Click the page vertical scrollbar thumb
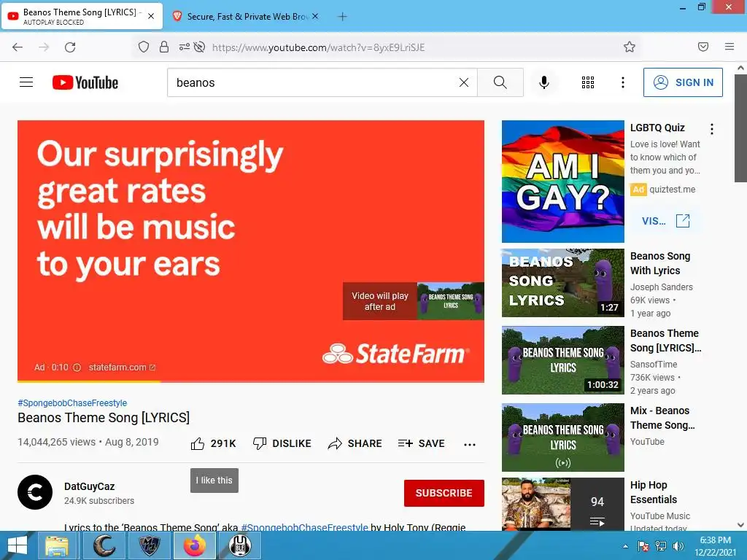 (740, 128)
